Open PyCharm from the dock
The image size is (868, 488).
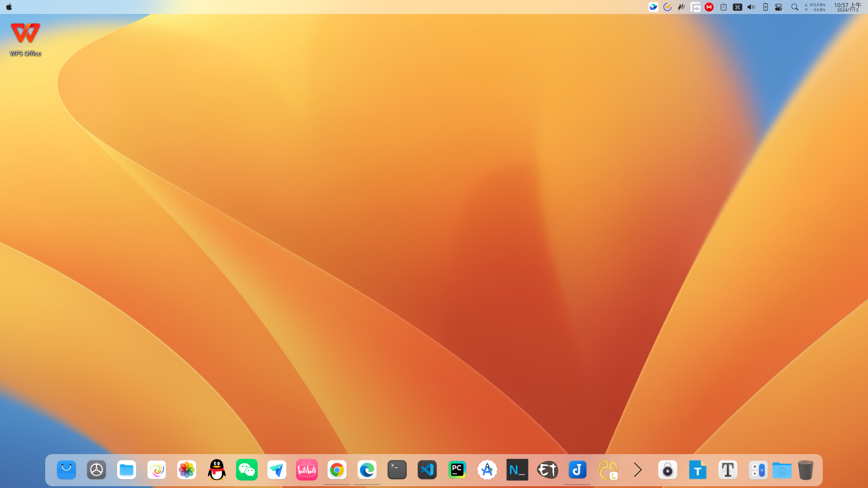point(457,470)
